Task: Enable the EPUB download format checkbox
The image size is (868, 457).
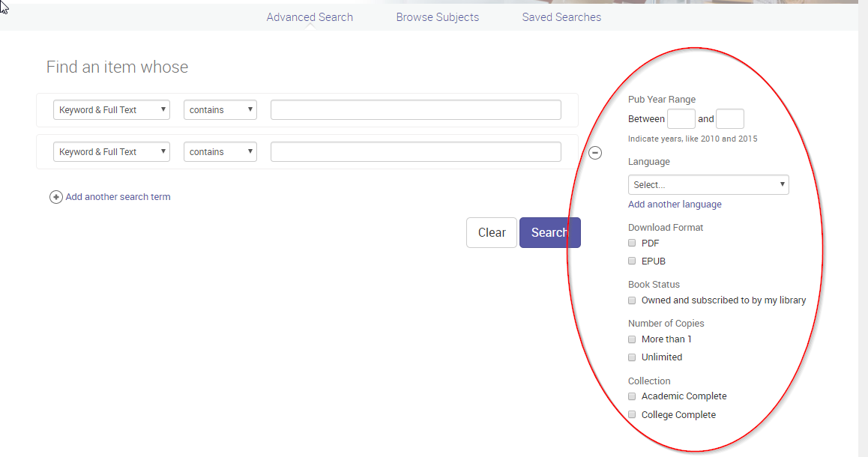Action: click(632, 261)
